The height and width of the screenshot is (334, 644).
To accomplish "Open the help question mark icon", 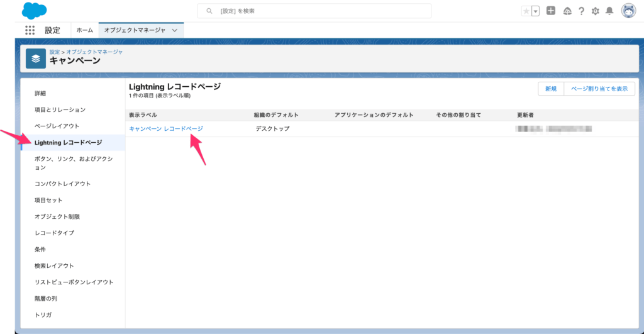I will (581, 11).
